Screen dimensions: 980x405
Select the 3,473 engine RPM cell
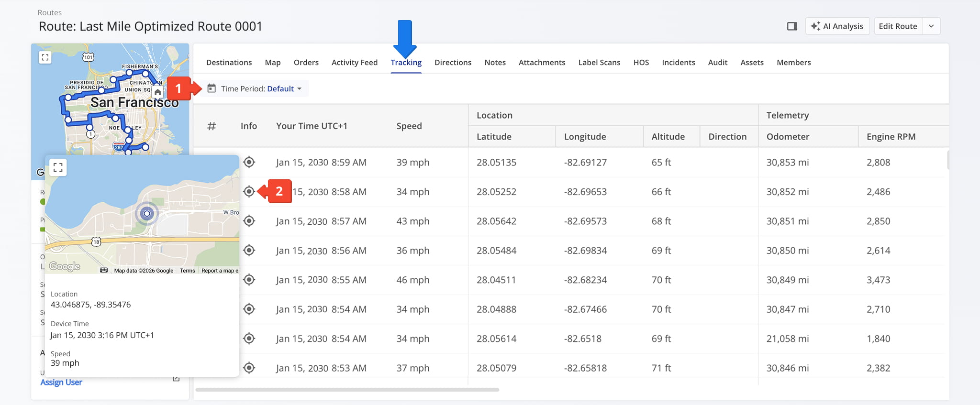pos(879,280)
